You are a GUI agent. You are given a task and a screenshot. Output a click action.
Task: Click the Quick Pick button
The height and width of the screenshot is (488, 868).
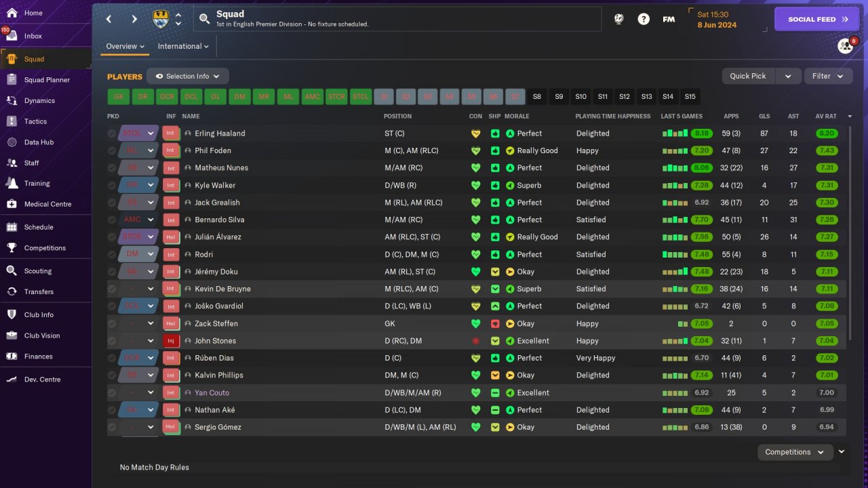(748, 76)
